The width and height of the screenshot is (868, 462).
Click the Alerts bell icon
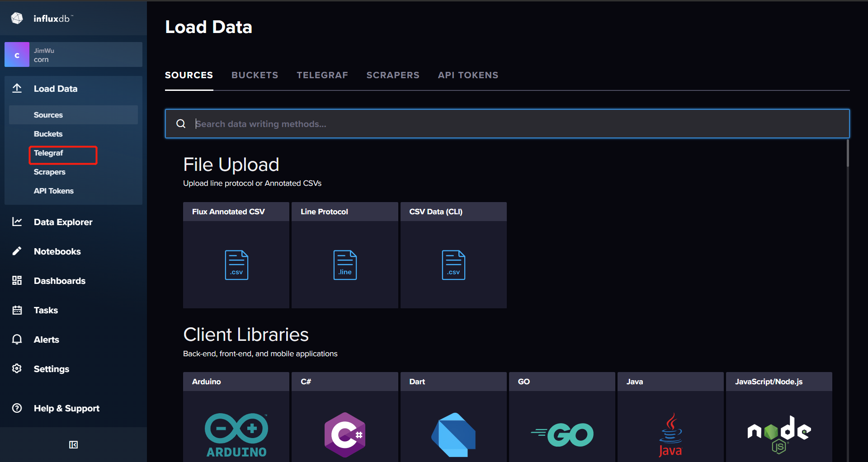[x=17, y=339]
